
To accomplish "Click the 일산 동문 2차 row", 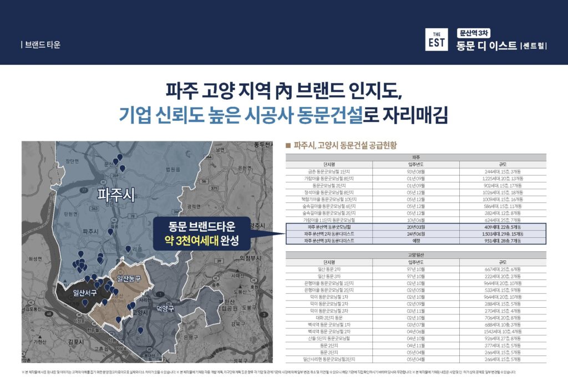I will click(x=416, y=269).
